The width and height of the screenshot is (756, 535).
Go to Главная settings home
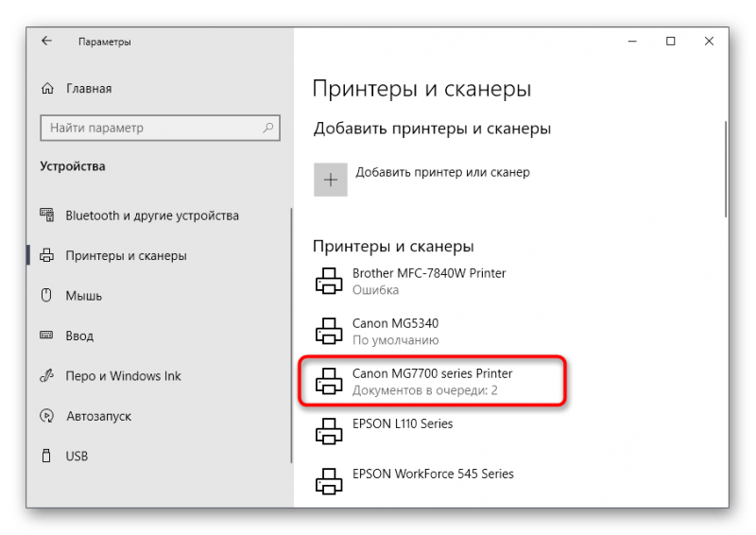[89, 89]
